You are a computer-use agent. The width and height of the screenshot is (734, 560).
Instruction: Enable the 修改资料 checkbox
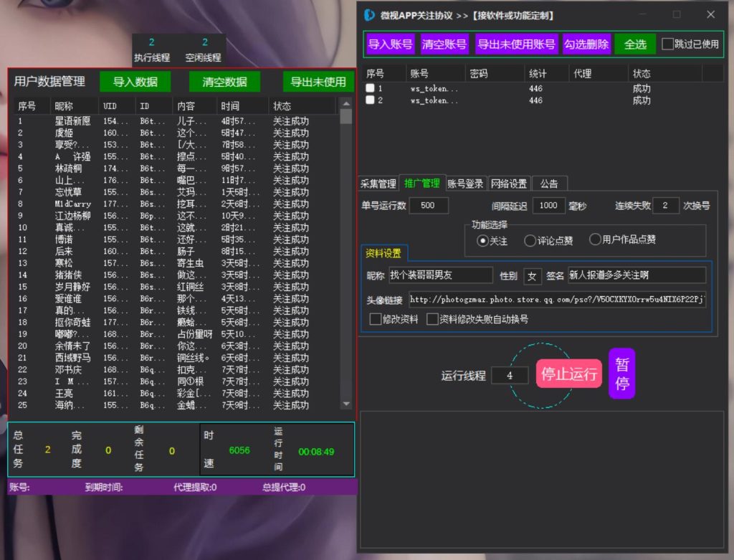pos(376,319)
